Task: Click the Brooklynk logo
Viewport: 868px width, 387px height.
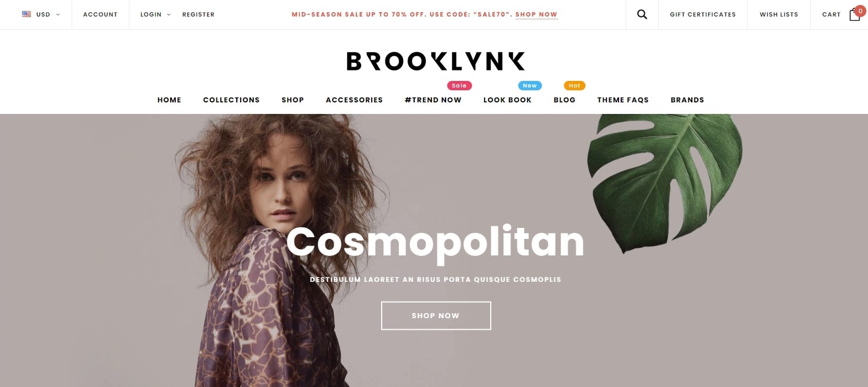Action: (x=435, y=61)
